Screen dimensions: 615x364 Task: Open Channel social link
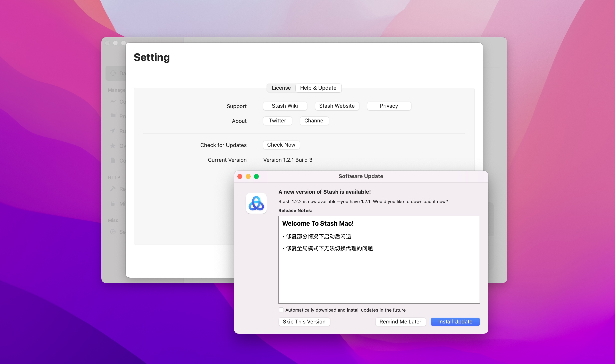click(x=314, y=120)
